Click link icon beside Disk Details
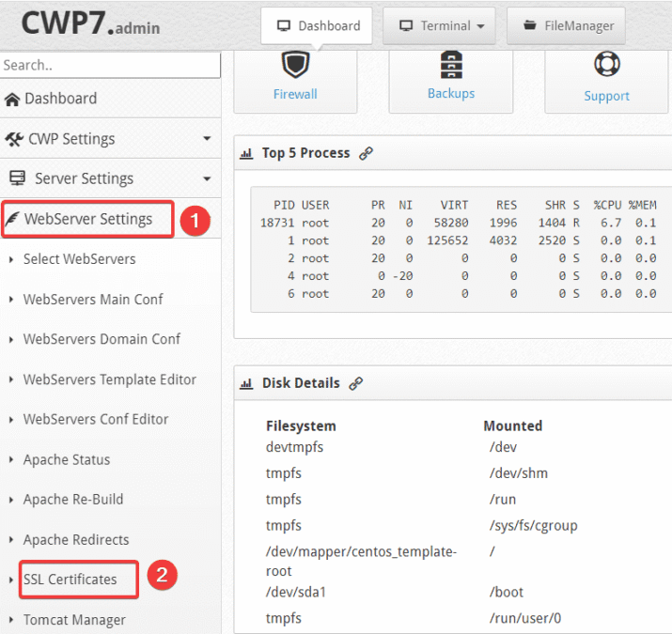 pos(356,383)
